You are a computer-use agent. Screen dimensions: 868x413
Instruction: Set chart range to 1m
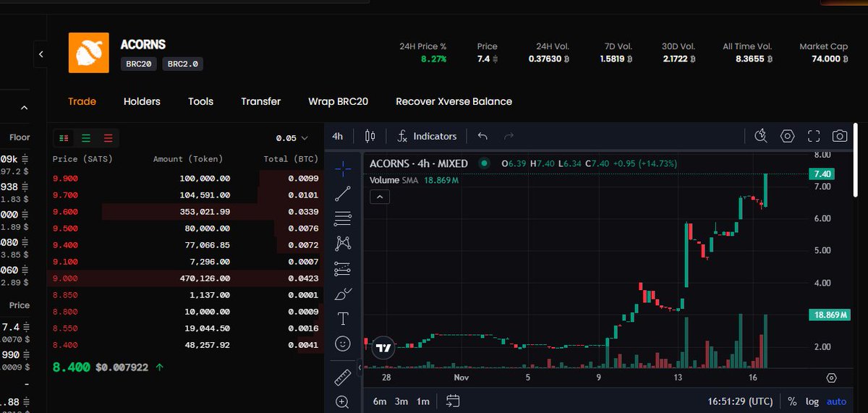coord(423,401)
